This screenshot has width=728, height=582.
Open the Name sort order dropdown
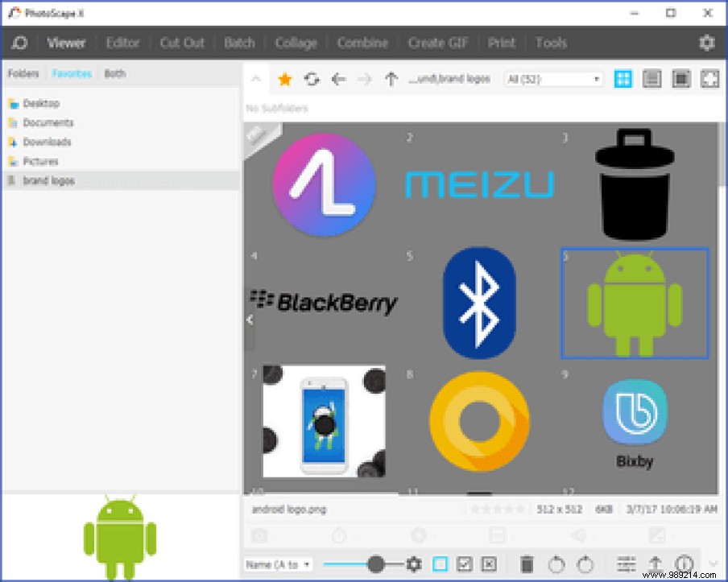[x=279, y=564]
